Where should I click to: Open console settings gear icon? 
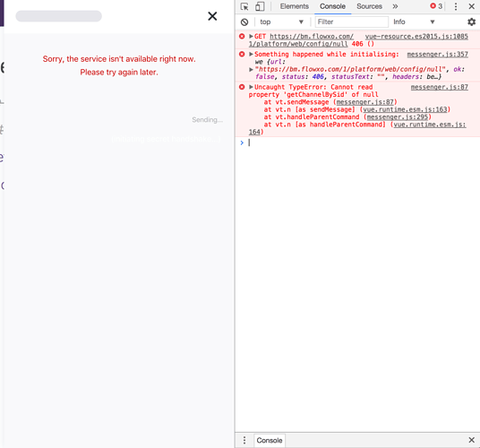(471, 22)
